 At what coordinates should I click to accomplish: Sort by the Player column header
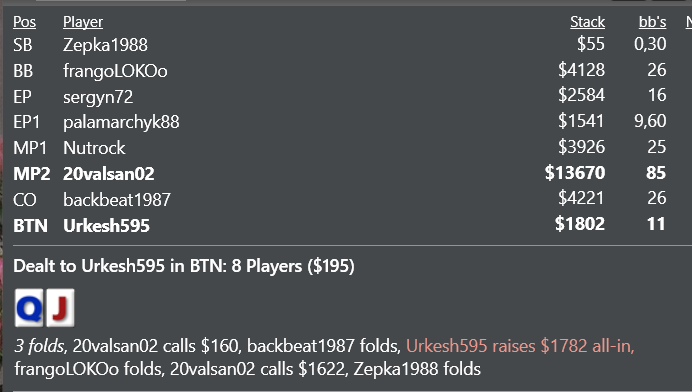tap(83, 22)
